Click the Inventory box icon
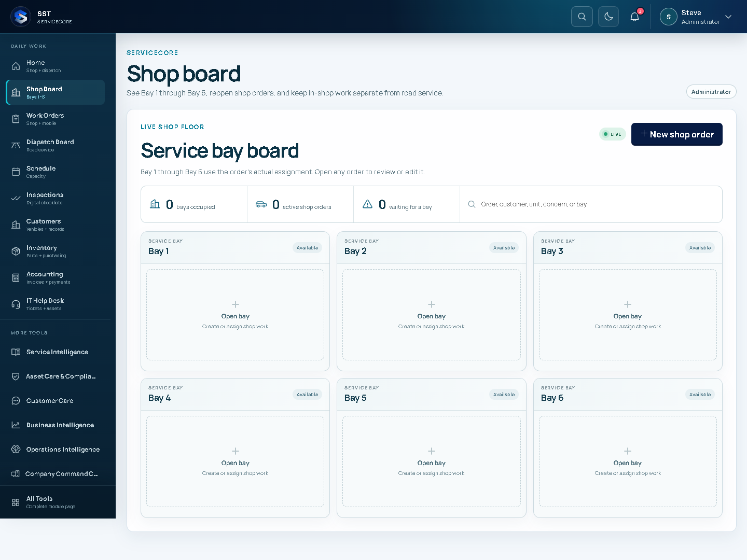747x560 pixels. pyautogui.click(x=16, y=251)
